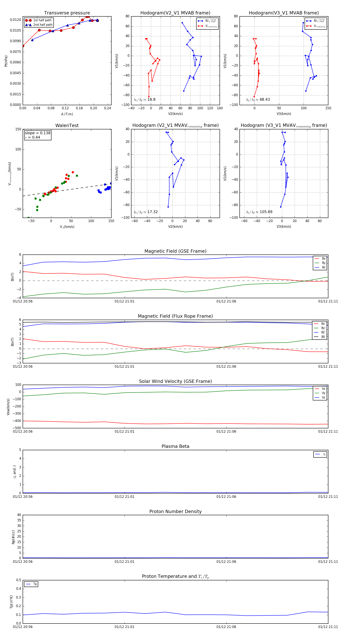351x644 pixels.
Task: Click the "Magnetic Field (Flux Rope Frame)" title
Action: coord(175,316)
